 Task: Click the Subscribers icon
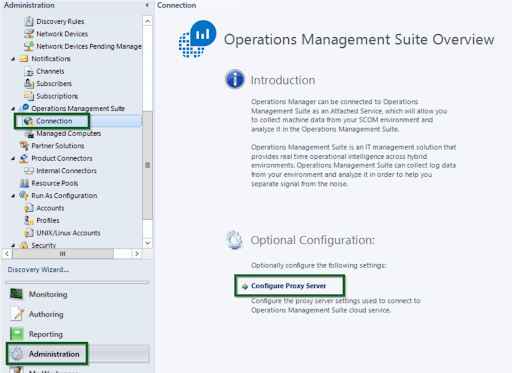(x=29, y=83)
